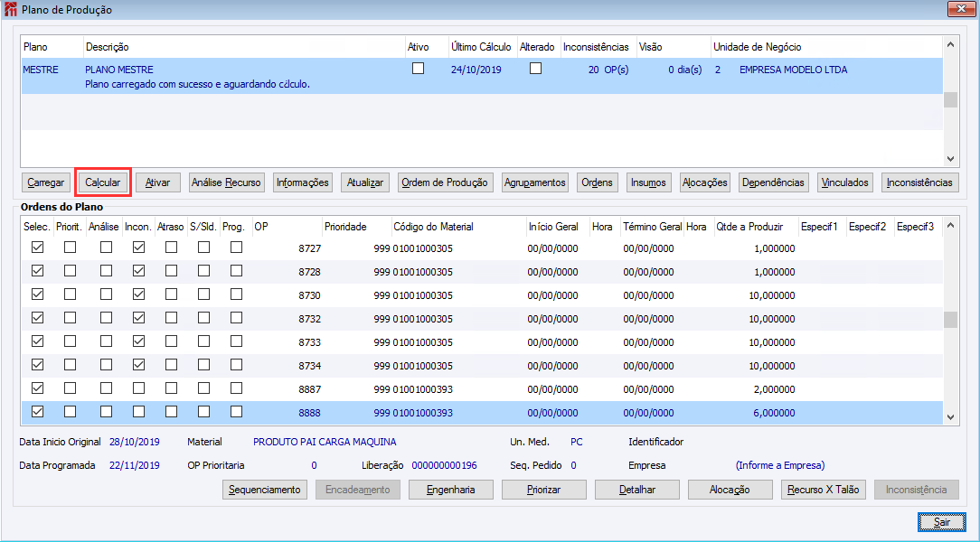980x542 pixels.
Task: Click the Atualizar button
Action: point(365,182)
